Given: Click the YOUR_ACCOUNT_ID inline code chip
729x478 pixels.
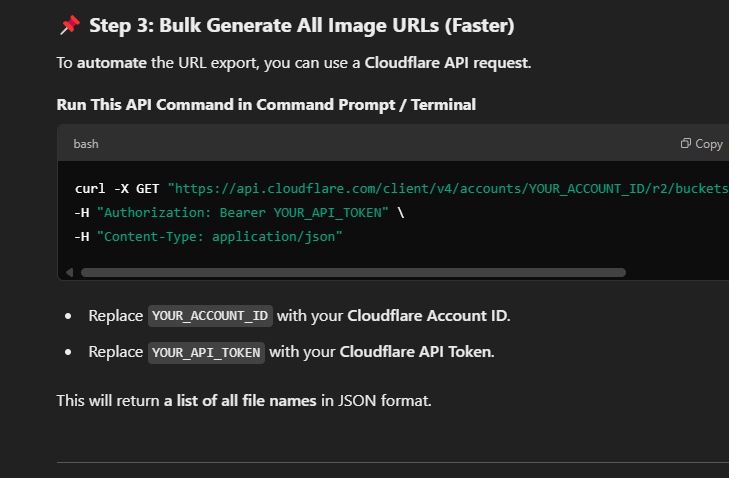Looking at the screenshot, I should (x=211, y=316).
